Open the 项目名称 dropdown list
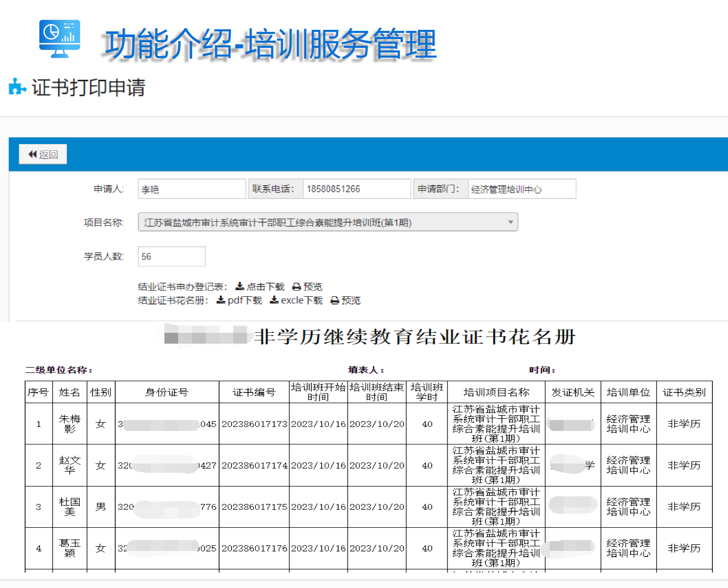This screenshot has width=728, height=588. pyautogui.click(x=327, y=222)
